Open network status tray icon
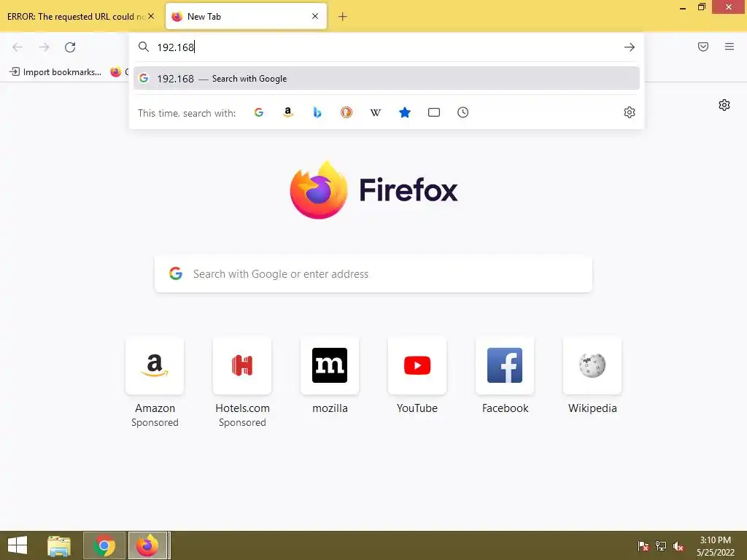Viewport: 747px width, 560px height. (x=661, y=545)
